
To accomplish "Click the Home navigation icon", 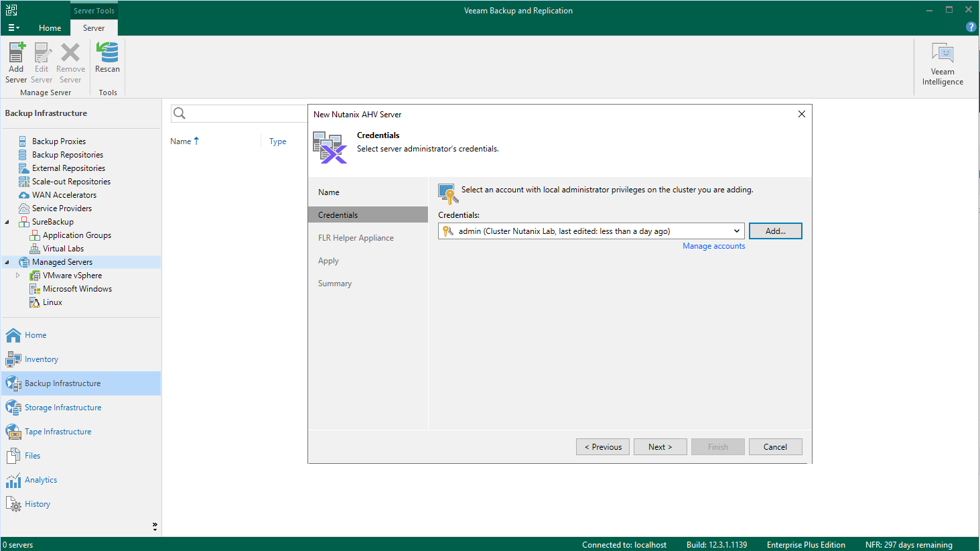I will point(13,335).
